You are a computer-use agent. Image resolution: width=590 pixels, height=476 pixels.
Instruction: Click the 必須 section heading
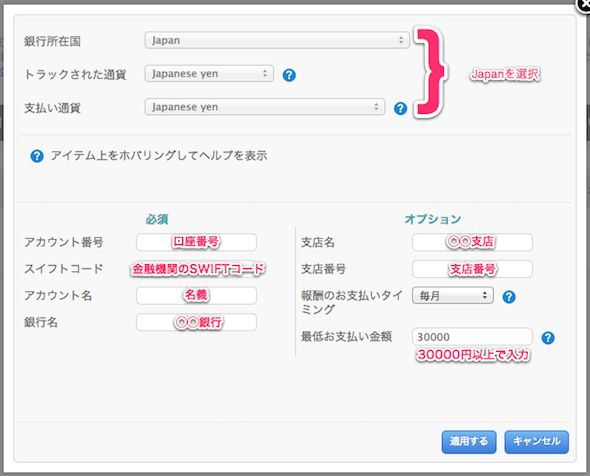click(x=157, y=219)
